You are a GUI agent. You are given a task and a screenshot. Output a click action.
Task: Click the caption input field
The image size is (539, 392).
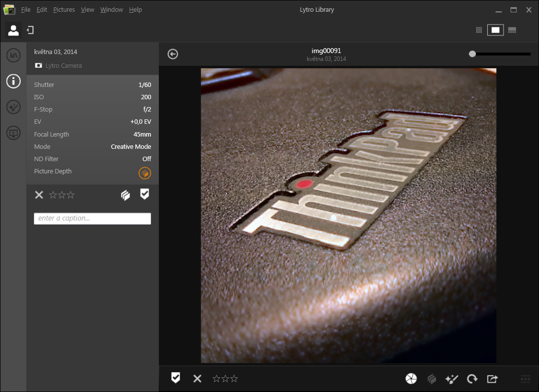[x=92, y=219]
